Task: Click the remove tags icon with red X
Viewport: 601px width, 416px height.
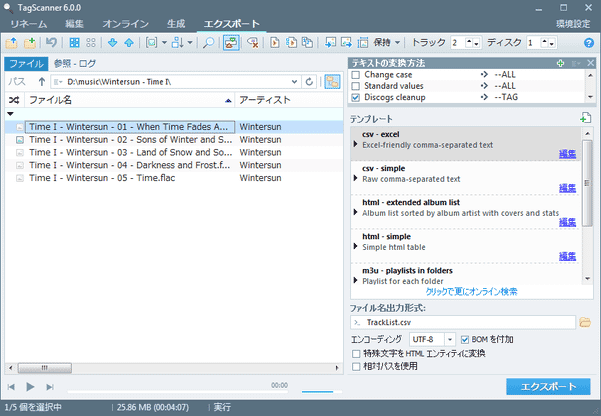Action: (x=253, y=43)
